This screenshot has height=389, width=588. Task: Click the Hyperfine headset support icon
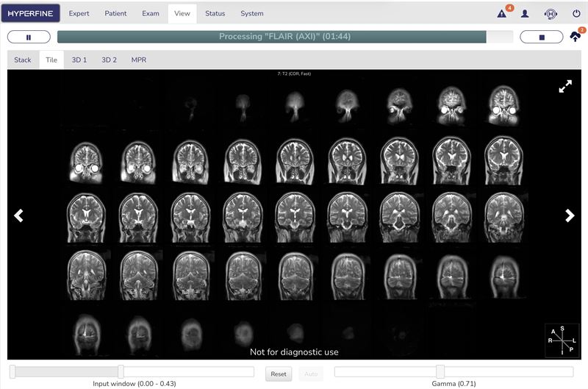point(551,14)
